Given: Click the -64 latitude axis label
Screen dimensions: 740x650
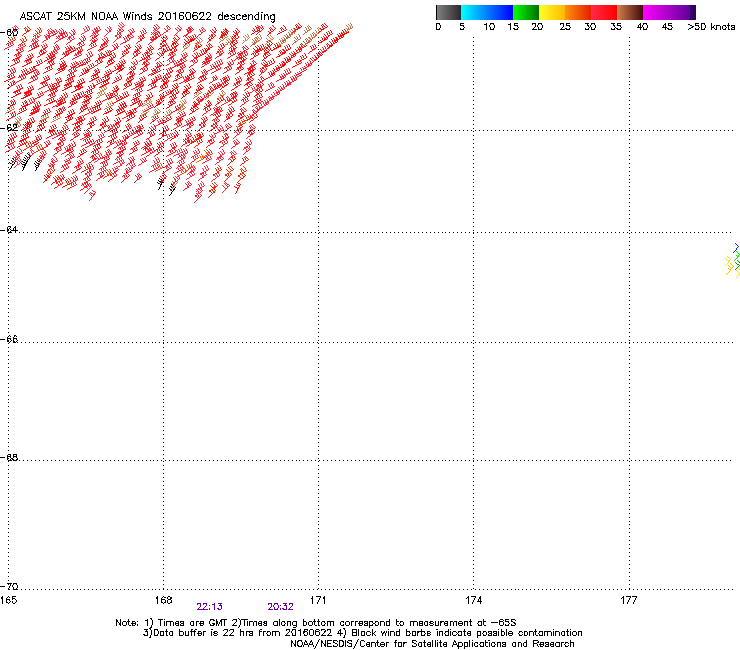Looking at the screenshot, I should [9, 229].
